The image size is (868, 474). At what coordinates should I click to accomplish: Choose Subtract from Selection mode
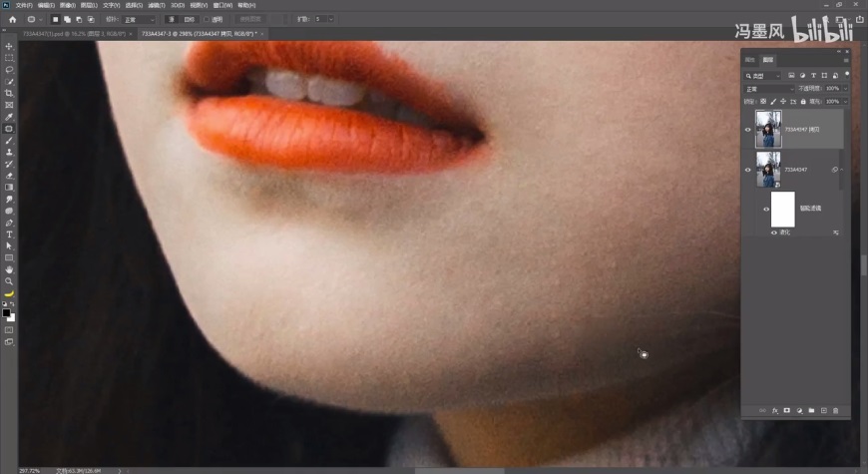point(79,19)
